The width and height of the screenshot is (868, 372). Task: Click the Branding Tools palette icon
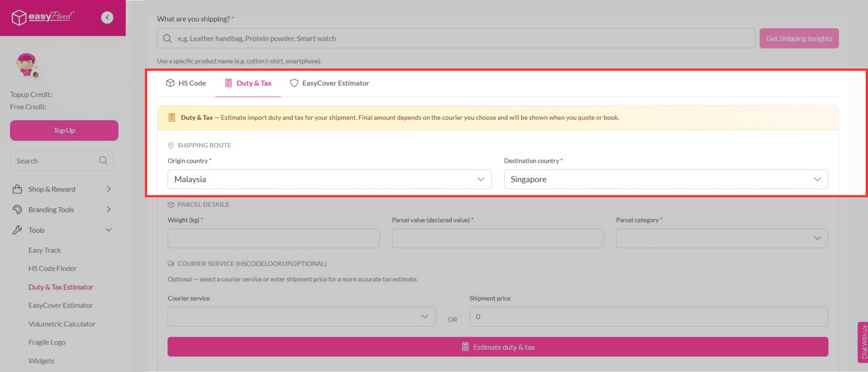17,210
